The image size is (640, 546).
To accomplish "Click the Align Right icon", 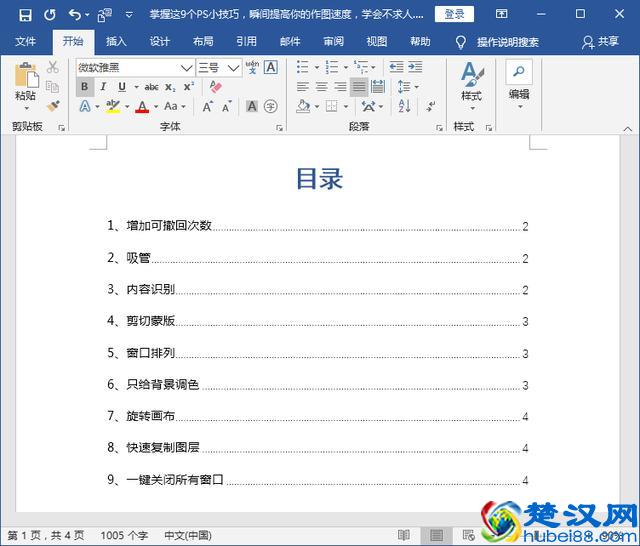I will point(340,87).
